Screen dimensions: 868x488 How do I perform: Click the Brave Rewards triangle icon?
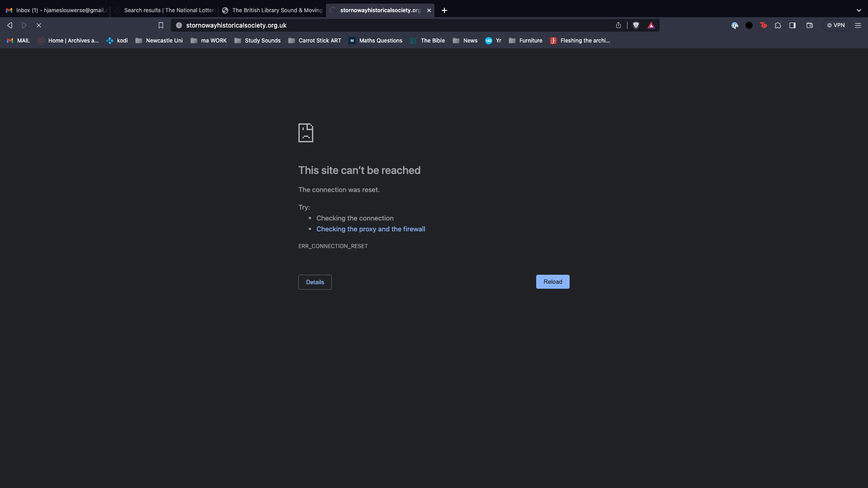651,25
